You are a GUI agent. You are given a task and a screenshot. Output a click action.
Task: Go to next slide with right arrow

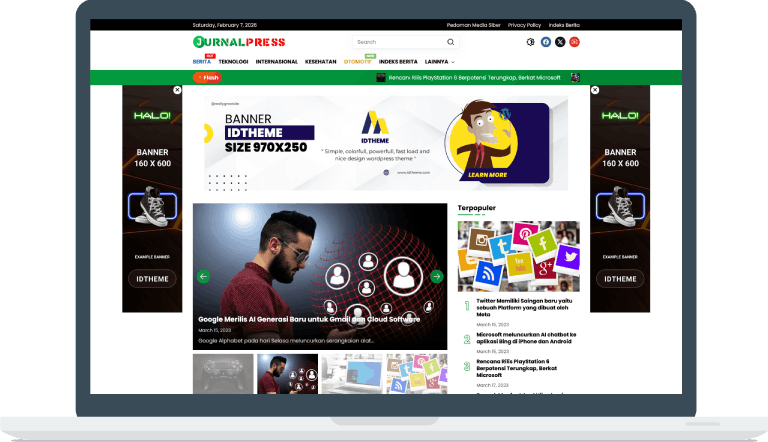(x=436, y=276)
